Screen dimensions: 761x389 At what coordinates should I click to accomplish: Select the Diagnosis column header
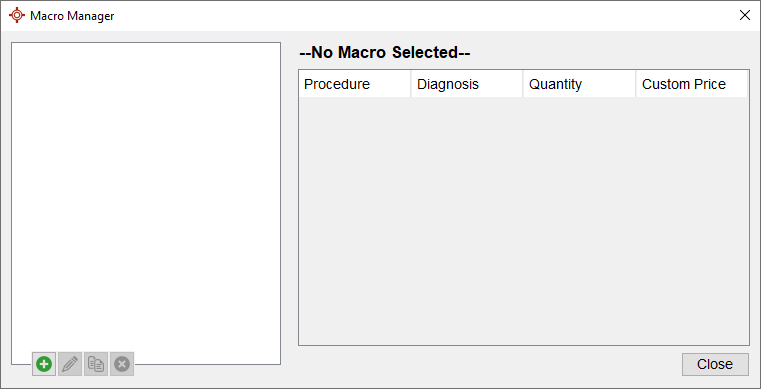(x=467, y=84)
